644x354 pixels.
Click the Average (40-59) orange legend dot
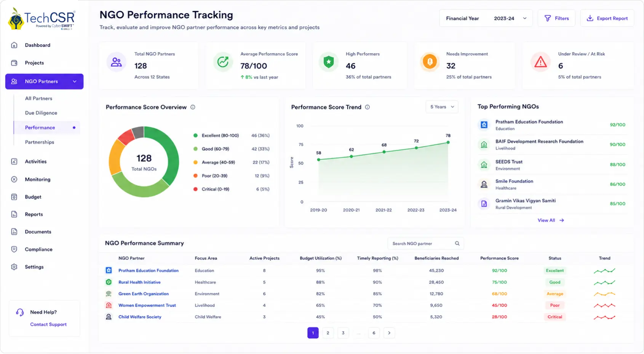pyautogui.click(x=195, y=162)
